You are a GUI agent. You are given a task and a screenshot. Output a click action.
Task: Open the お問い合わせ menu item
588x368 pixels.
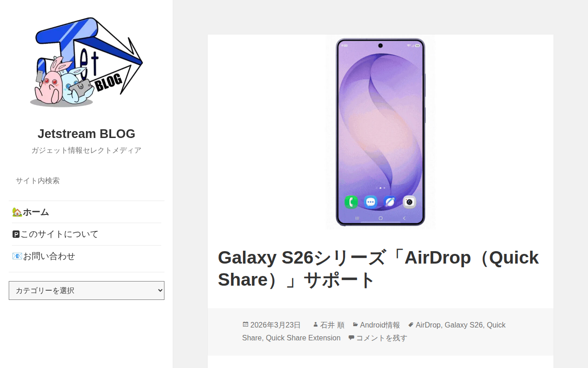[49, 256]
